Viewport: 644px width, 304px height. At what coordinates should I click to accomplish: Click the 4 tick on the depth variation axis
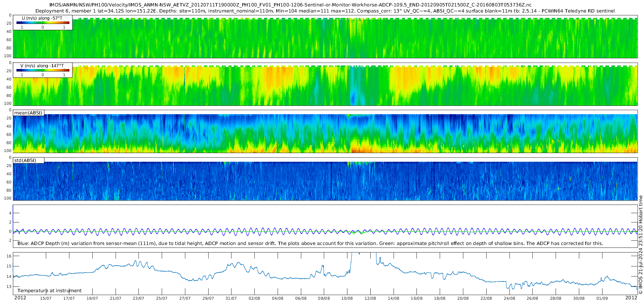coord(10,213)
